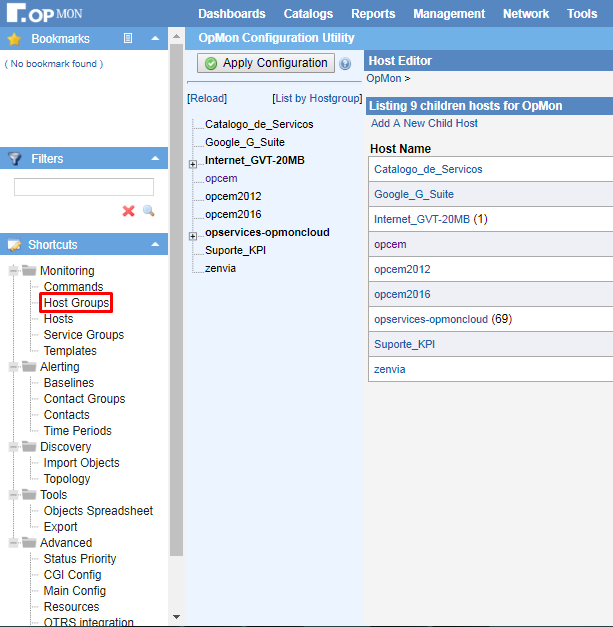The width and height of the screenshot is (613, 627).
Task: Expand opservices-opmoncloud tree node
Action: (193, 236)
